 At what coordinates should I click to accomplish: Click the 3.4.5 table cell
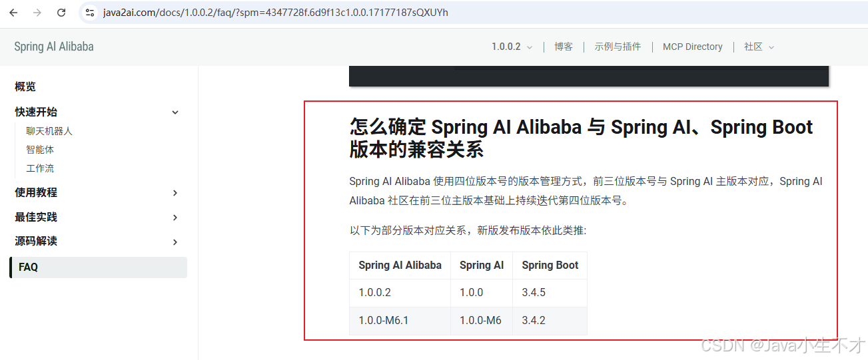coord(550,293)
